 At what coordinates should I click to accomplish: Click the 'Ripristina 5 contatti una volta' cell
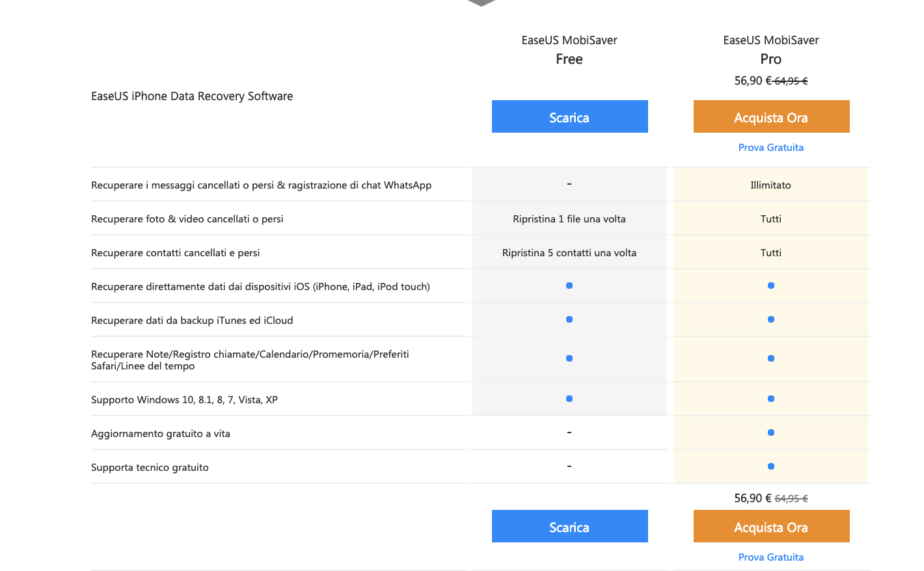pyautogui.click(x=569, y=253)
